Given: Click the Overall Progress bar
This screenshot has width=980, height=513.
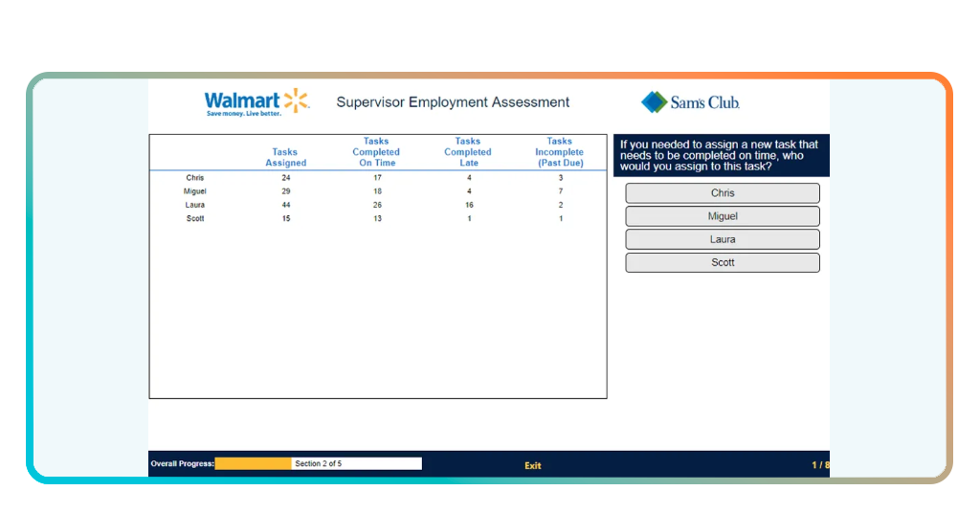Looking at the screenshot, I should [318, 463].
